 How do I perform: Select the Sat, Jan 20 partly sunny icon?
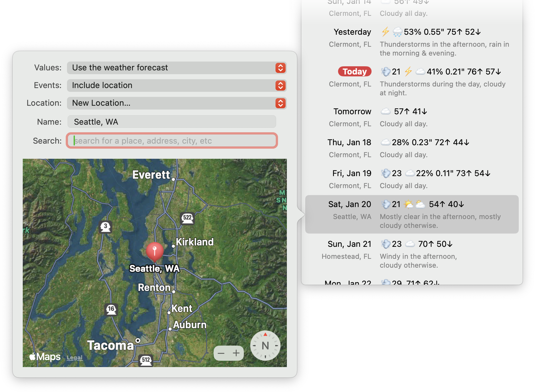[409, 204]
